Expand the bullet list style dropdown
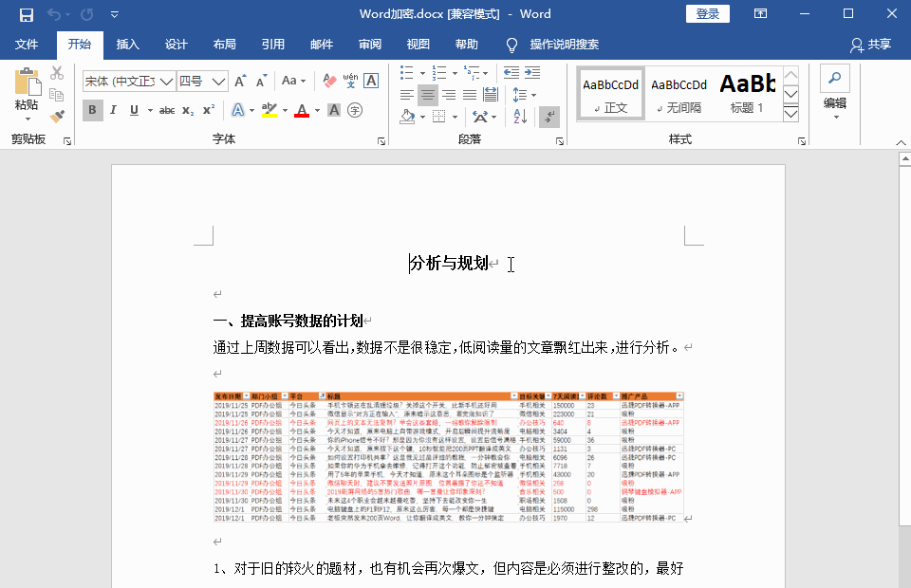This screenshot has height=588, width=911. coord(422,73)
